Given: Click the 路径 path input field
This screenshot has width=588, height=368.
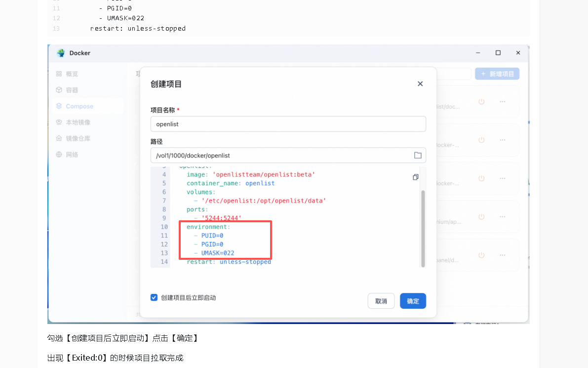Looking at the screenshot, I should point(288,155).
